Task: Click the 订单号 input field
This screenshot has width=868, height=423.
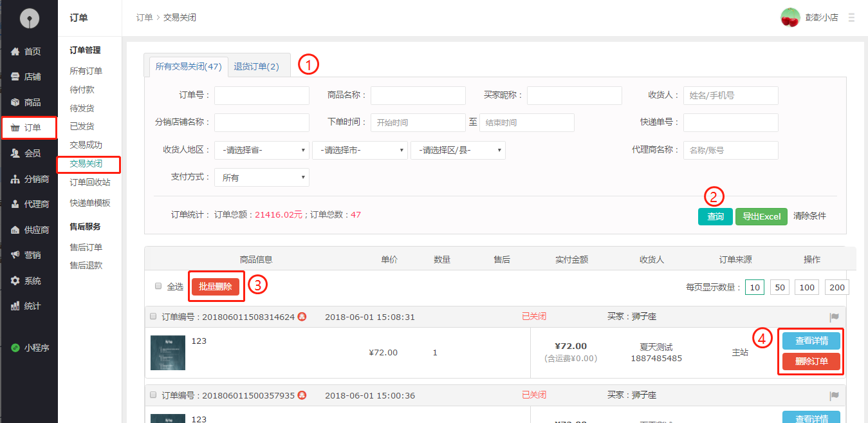Action: coord(262,95)
